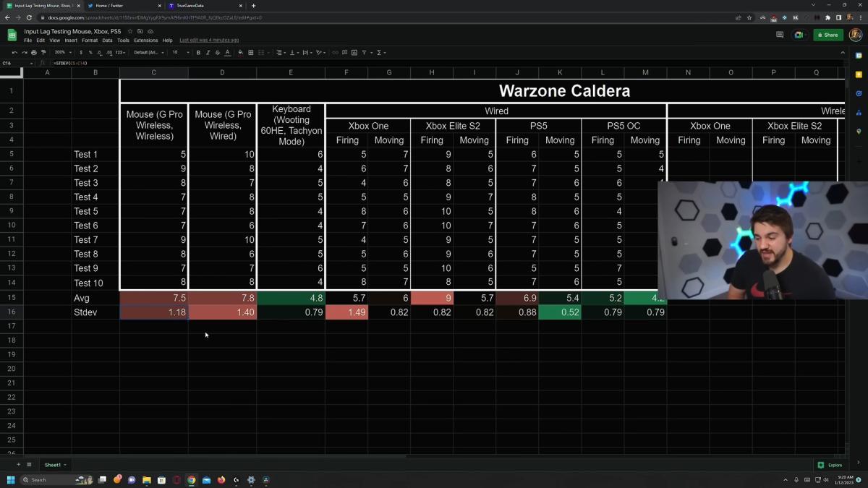Open Google Keep from side panel
The width and height of the screenshot is (868, 488).
[859, 74]
